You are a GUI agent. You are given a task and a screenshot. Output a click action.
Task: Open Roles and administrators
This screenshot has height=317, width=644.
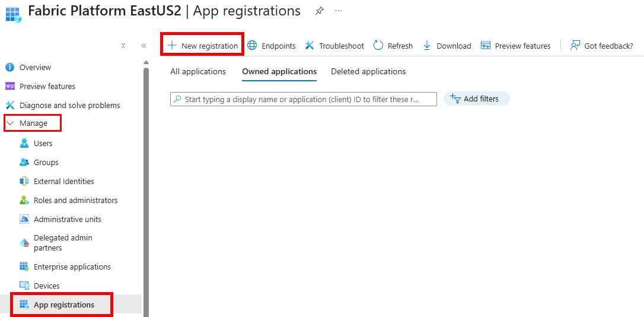(x=75, y=200)
